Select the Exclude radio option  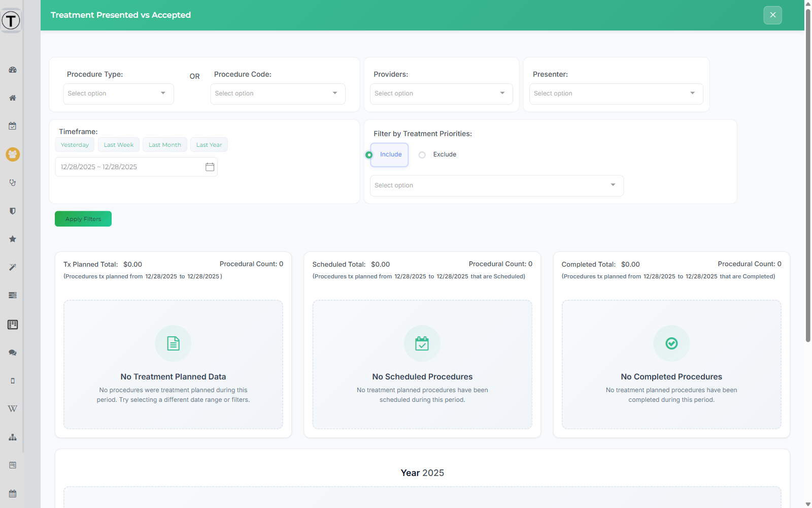[422, 155]
